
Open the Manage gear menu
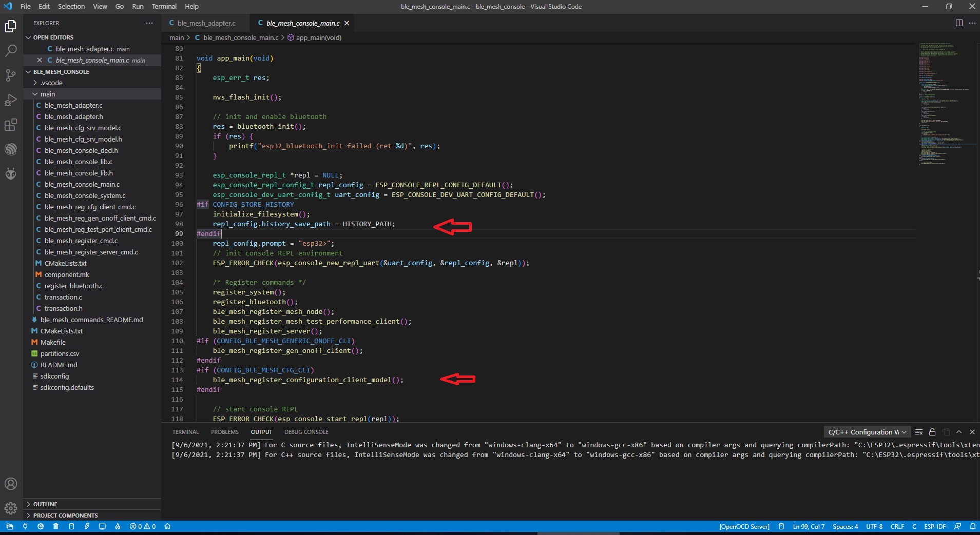coord(11,508)
